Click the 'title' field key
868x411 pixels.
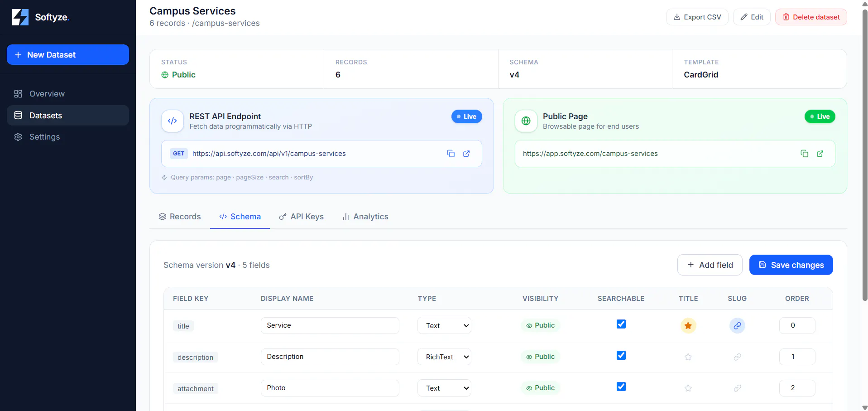pyautogui.click(x=183, y=326)
